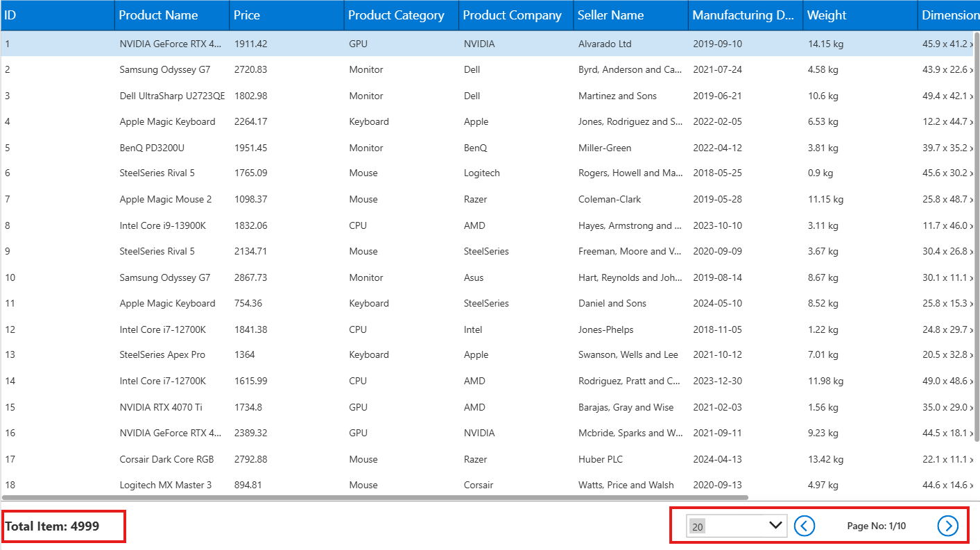Click the horizontal scrollbar thumb

click(375, 497)
